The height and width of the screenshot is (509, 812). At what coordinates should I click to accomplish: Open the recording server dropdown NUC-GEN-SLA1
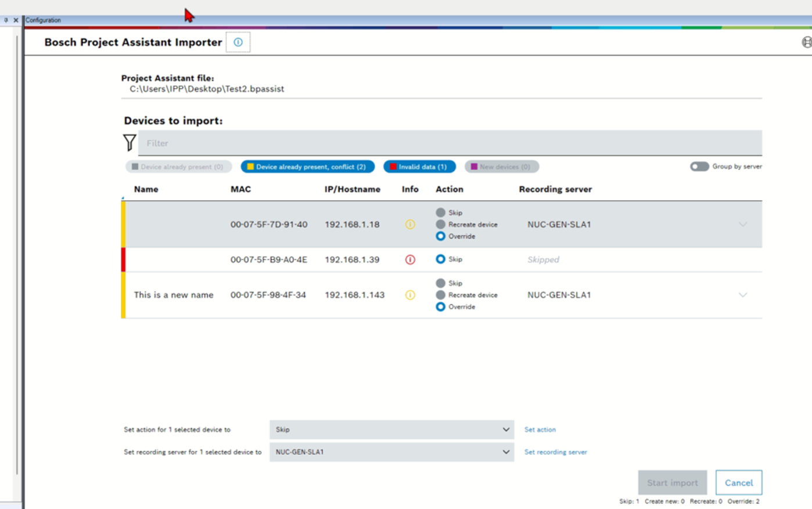point(391,452)
